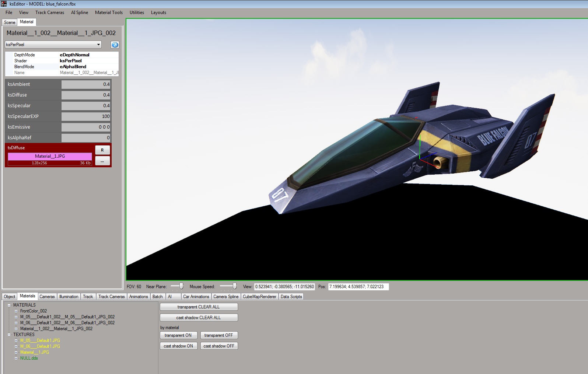Turn cast shadow ON by material
This screenshot has width=588, height=374.
(x=178, y=346)
